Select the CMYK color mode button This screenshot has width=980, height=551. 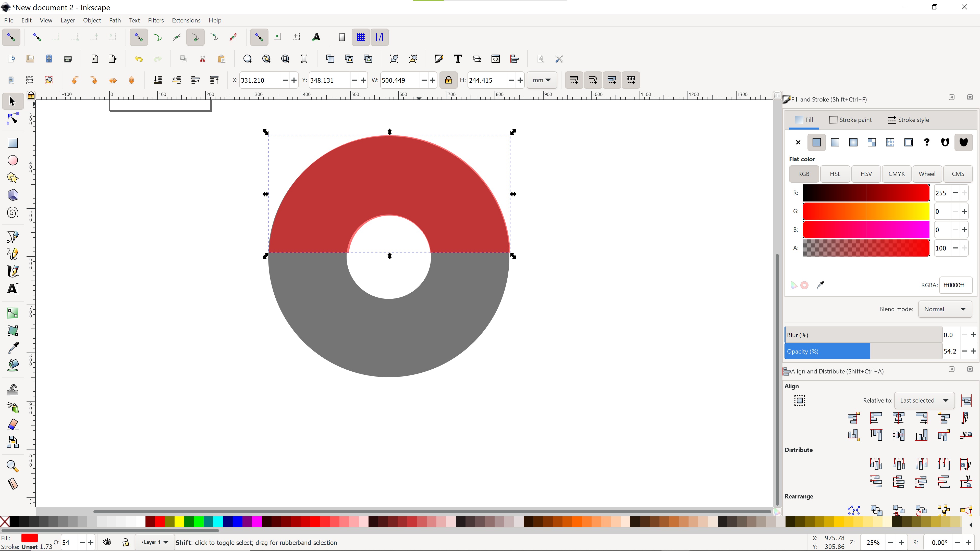tap(897, 174)
